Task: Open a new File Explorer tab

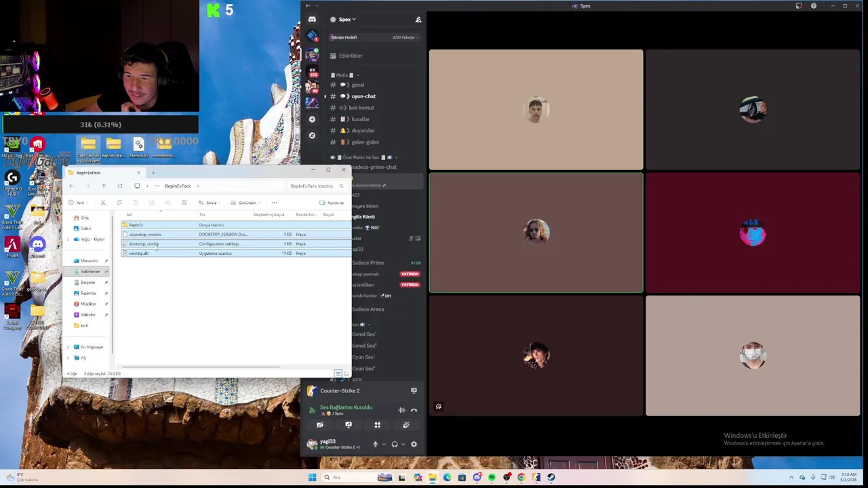Action: (153, 173)
